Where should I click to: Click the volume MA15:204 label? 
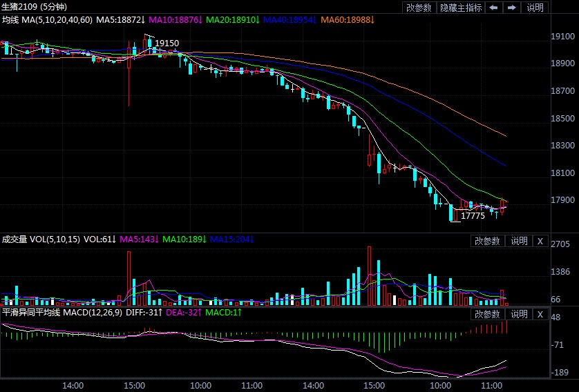232,239
